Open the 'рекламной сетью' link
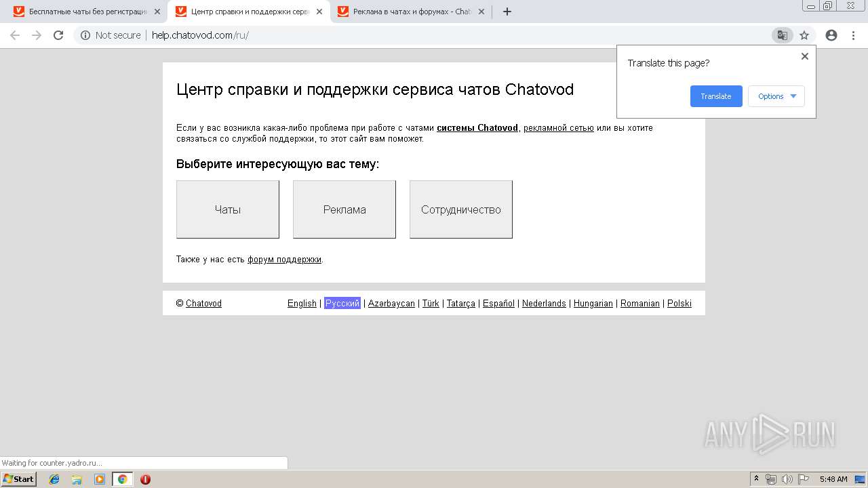868x488 pixels. coord(559,127)
